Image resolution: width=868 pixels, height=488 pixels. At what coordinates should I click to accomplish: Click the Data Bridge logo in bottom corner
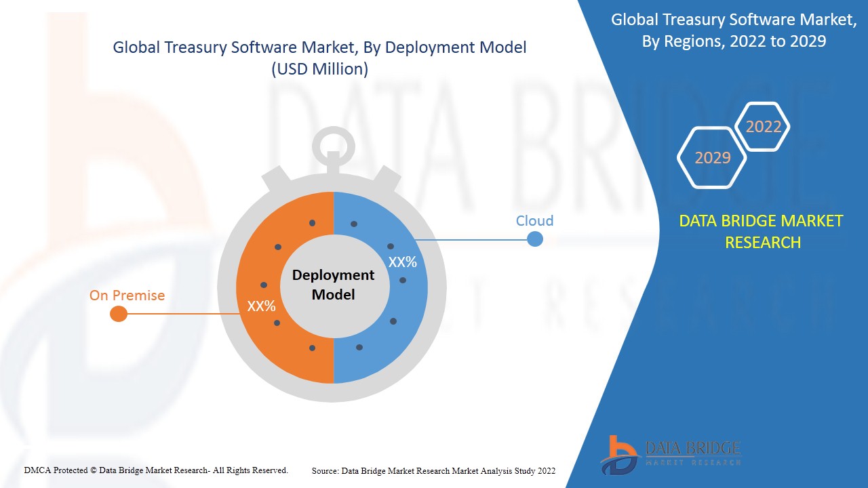click(x=669, y=453)
